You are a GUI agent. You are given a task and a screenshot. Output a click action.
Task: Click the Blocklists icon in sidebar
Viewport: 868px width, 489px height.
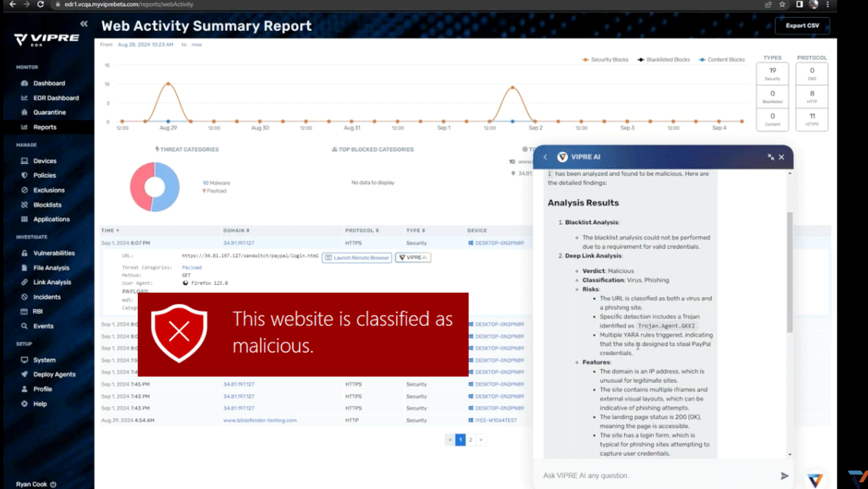pyautogui.click(x=25, y=205)
